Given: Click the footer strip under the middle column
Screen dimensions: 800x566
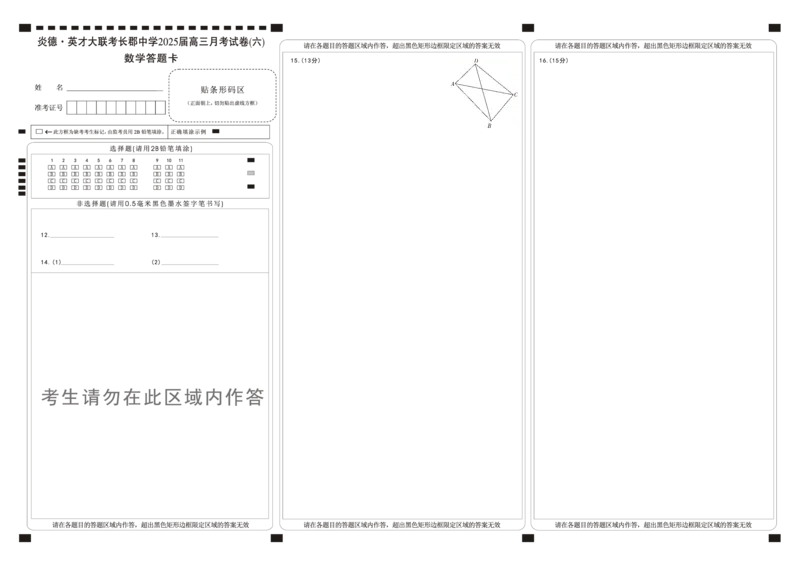Looking at the screenshot, I should click(x=404, y=523).
